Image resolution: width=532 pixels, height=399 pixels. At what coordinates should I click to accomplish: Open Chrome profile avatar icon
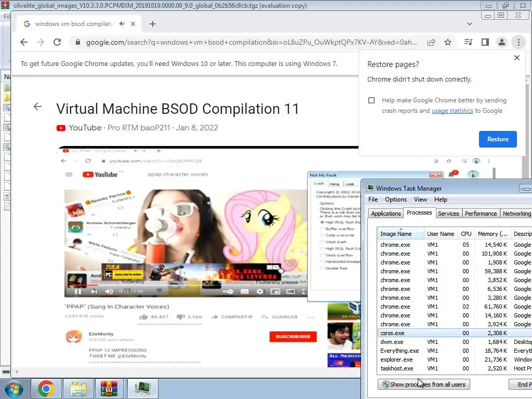coord(501,42)
